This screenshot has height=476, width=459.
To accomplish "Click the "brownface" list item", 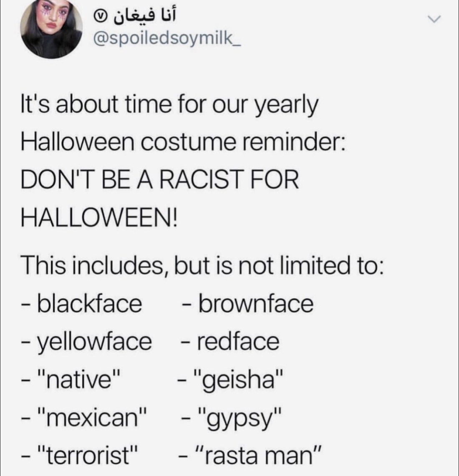I will [x=255, y=303].
